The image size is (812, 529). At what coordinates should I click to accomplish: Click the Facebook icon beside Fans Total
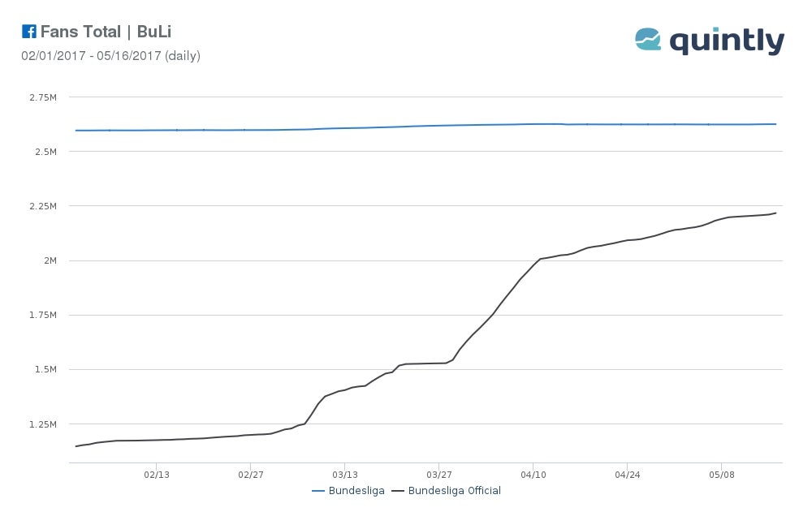[x=29, y=32]
